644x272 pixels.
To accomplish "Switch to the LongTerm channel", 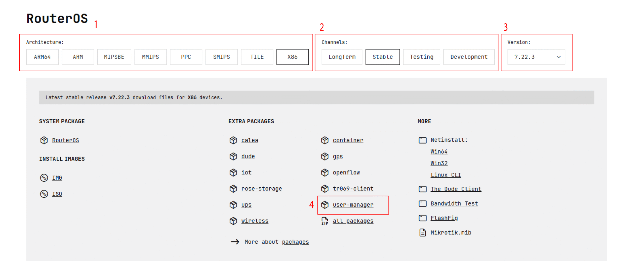I will [x=342, y=57].
